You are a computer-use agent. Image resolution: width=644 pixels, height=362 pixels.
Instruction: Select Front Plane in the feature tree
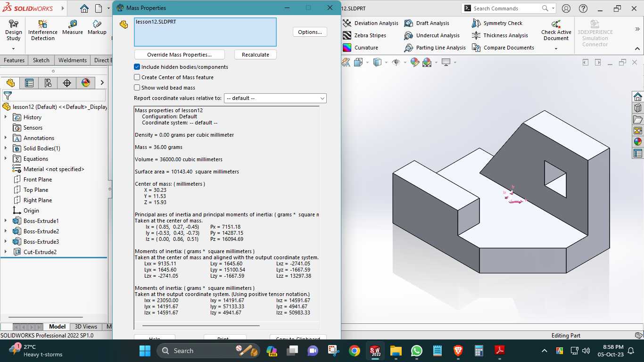38,180
